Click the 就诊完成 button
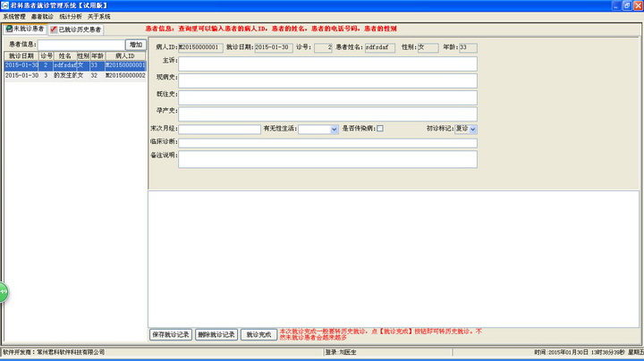The image size is (644, 361). (x=258, y=335)
